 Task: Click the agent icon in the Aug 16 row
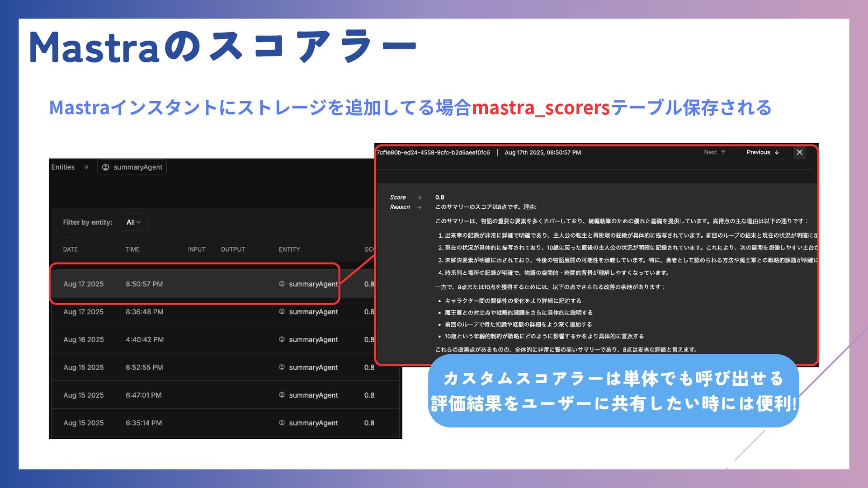282,339
